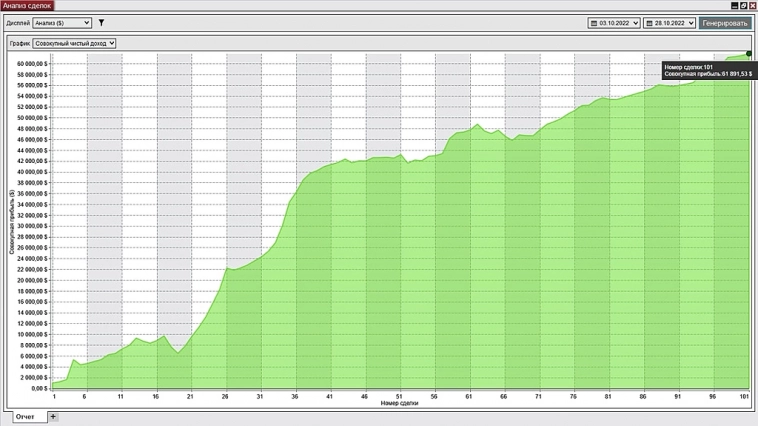Click the 03.10.2022 start date text

click(x=614, y=22)
